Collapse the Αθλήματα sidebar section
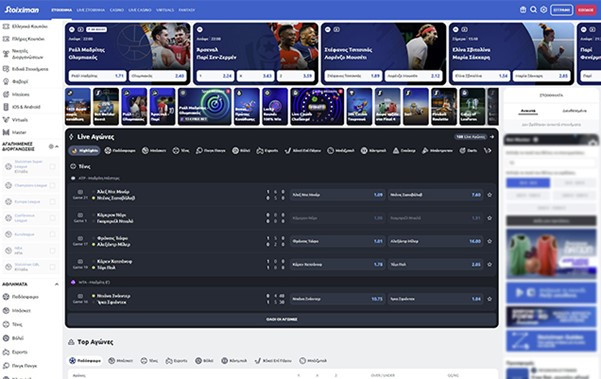This screenshot has height=379, width=601. click(x=57, y=284)
